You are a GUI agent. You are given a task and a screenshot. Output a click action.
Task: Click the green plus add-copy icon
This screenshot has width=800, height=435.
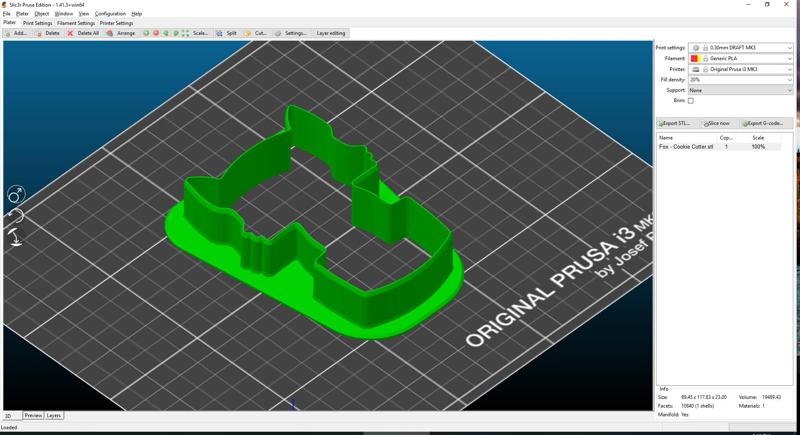[146, 33]
